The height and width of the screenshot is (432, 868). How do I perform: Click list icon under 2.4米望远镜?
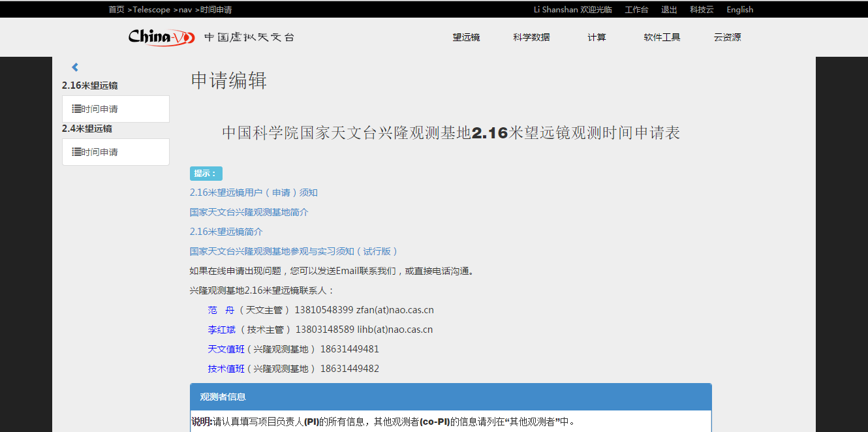click(x=76, y=152)
